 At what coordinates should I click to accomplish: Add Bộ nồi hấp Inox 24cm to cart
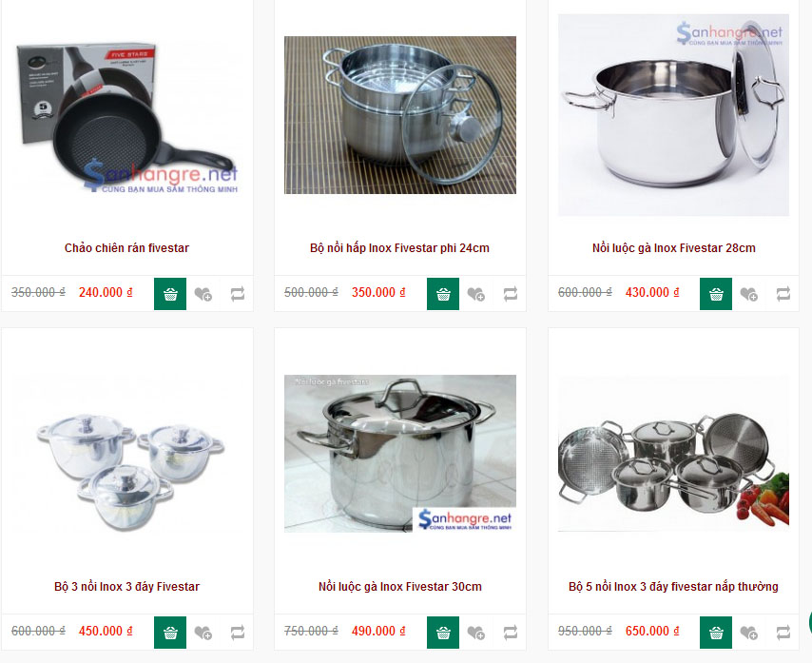(443, 294)
